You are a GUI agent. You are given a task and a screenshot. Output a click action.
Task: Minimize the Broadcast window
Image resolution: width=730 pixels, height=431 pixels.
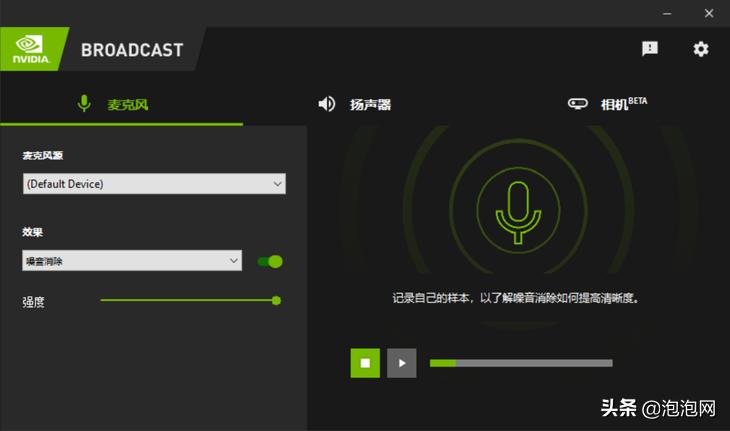pos(667,13)
